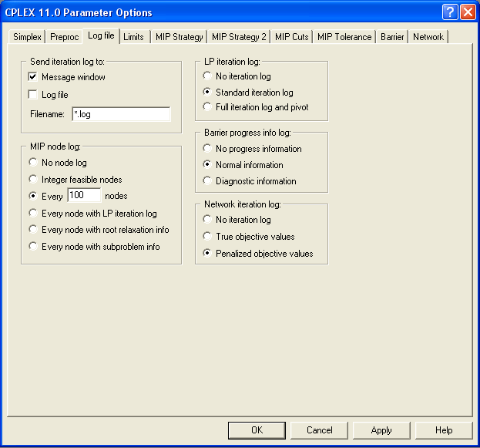Open the Network tab
Viewport: 480px width, 448px height.
tap(428, 37)
